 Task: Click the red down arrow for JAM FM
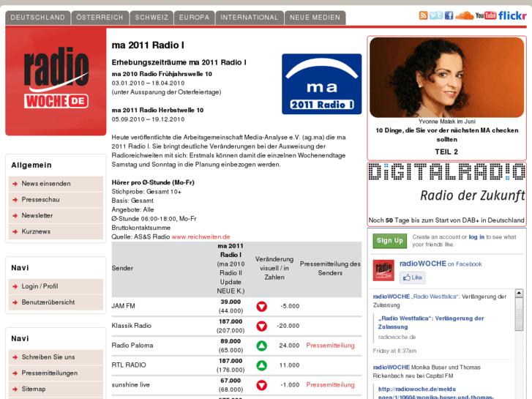point(261,306)
